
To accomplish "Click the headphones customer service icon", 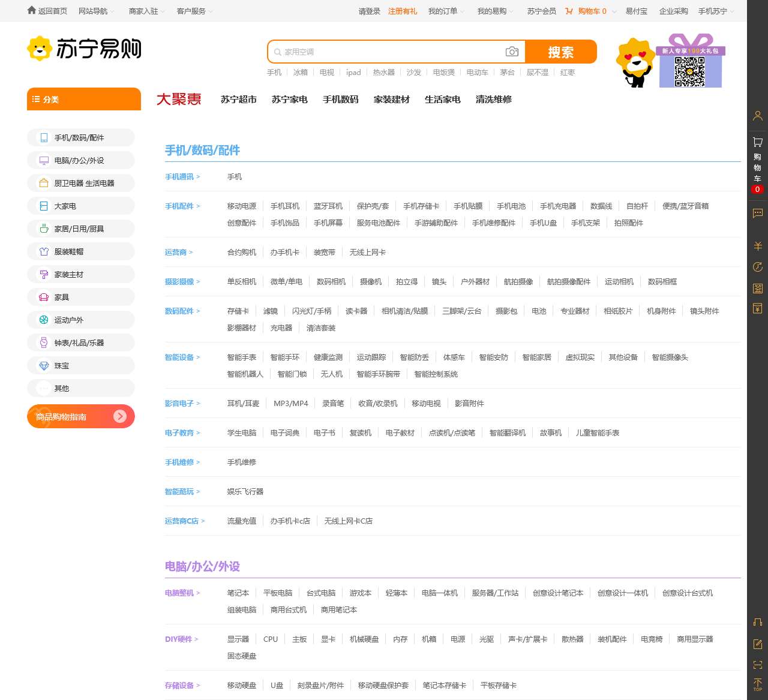I will [757, 622].
